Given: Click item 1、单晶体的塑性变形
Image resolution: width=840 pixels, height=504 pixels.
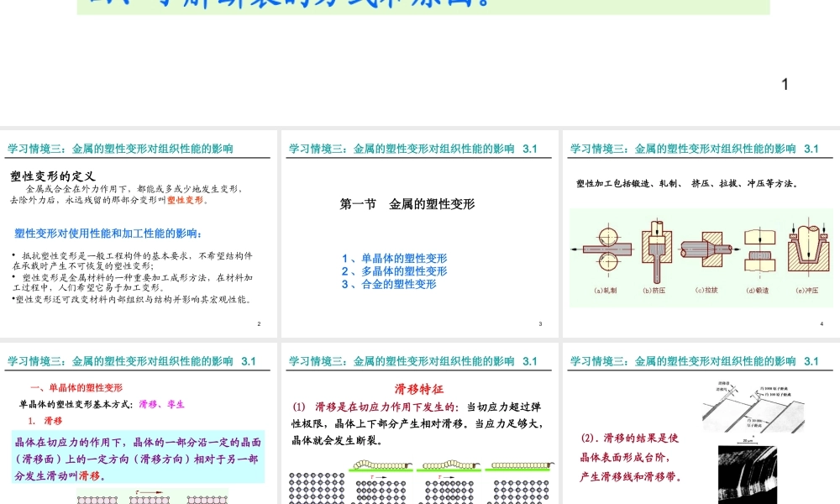Looking at the screenshot, I should coord(394,258).
